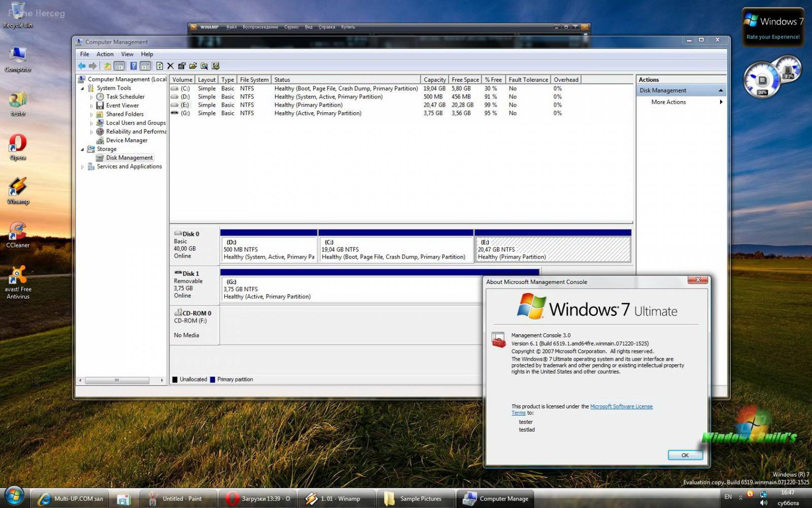
Task: Sort by the Free Space column header
Action: 465,80
